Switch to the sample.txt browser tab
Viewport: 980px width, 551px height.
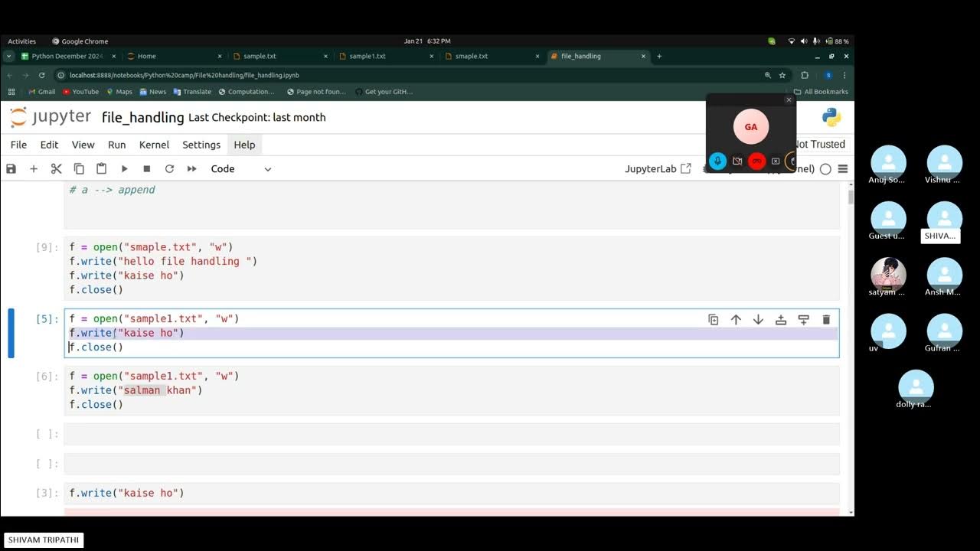point(280,56)
